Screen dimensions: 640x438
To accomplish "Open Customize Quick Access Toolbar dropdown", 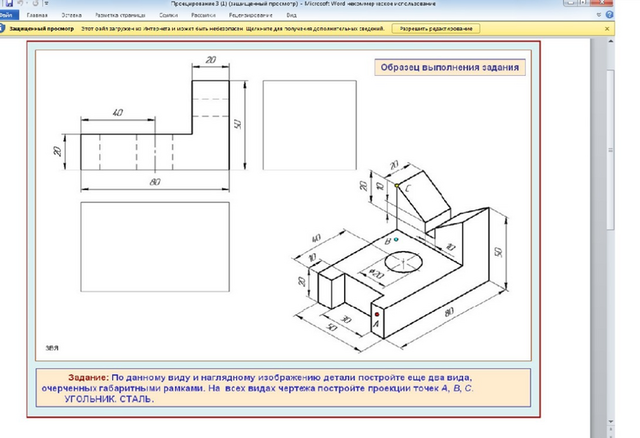I will (46, 3).
